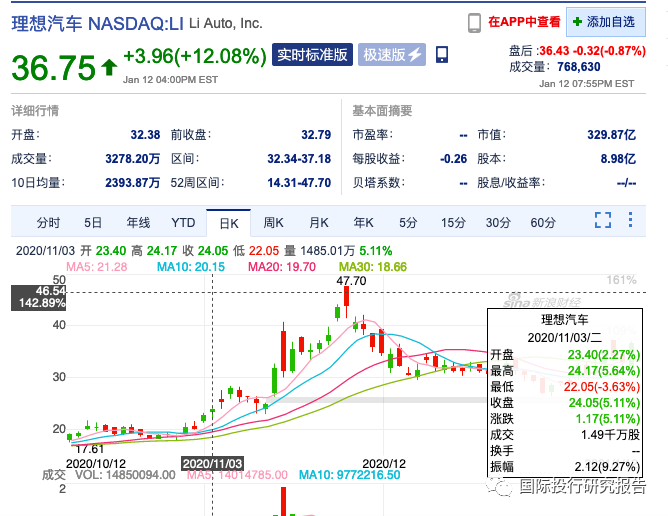Click the 每股收益 value -0.26
The width and height of the screenshot is (668, 516).
pyautogui.click(x=453, y=159)
